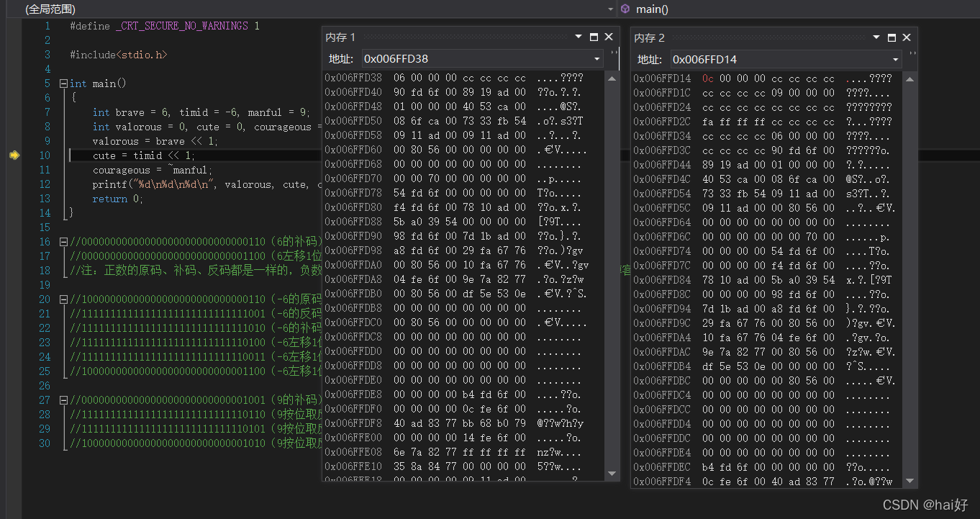Click memory row 0x006FFD14 in 内存 2

pos(763,78)
